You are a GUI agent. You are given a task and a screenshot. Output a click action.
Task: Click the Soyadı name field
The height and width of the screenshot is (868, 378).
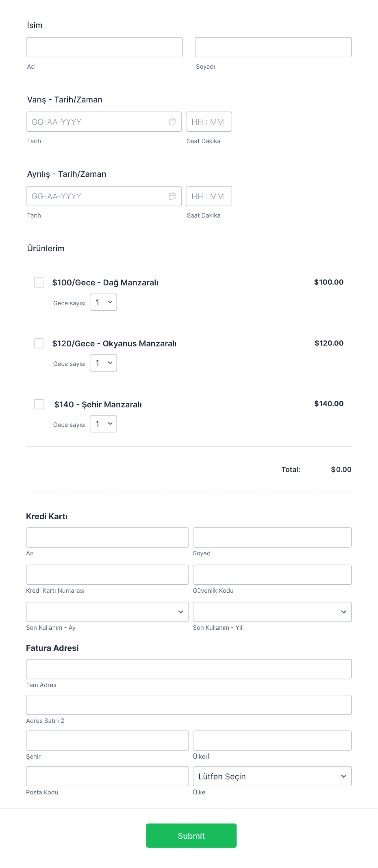click(x=273, y=48)
